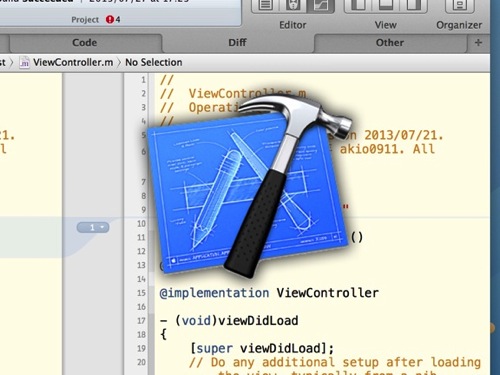The height and width of the screenshot is (375, 500).
Task: Click the [super viewDidLoad]; statement
Action: click(262, 349)
